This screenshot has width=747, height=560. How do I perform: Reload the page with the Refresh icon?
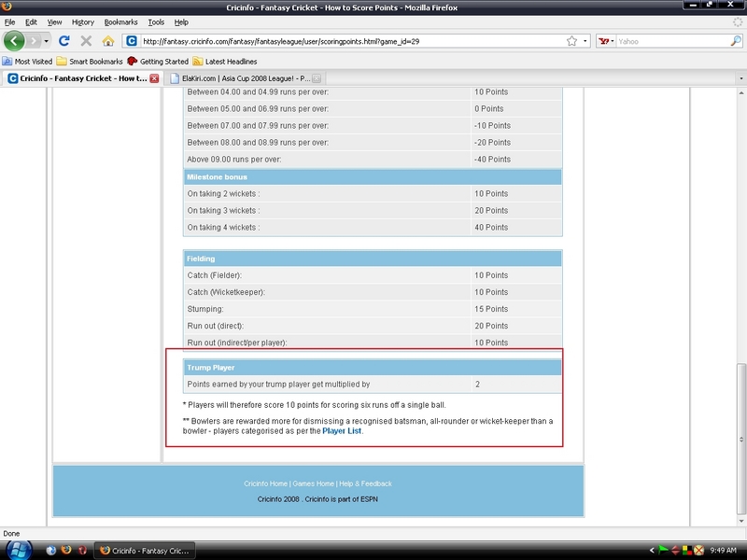(64, 41)
